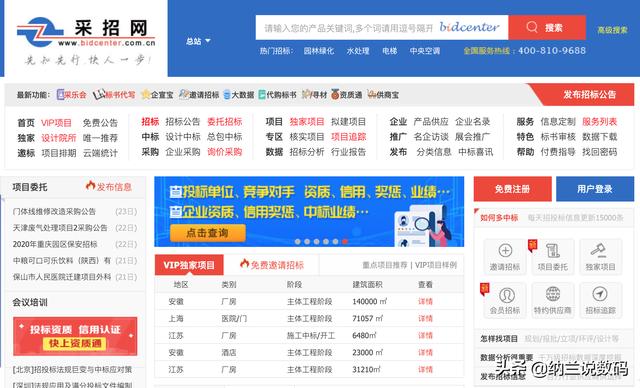This screenshot has width=640, height=388.
Task: Click 详情 in the 6480㎡ 江苏 row
Action: [425, 335]
